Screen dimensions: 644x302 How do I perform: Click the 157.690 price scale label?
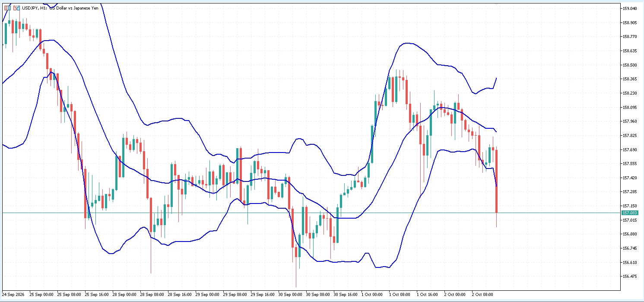629,149
